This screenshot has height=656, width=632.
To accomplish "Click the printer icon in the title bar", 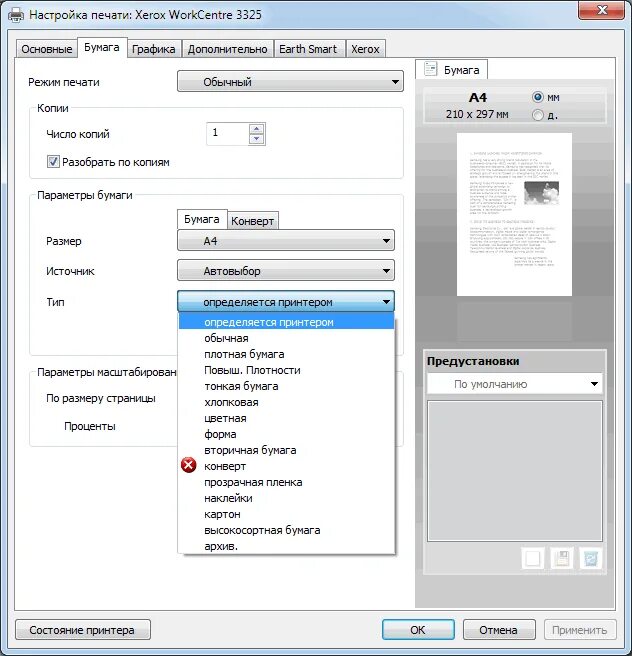I will click(x=16, y=15).
